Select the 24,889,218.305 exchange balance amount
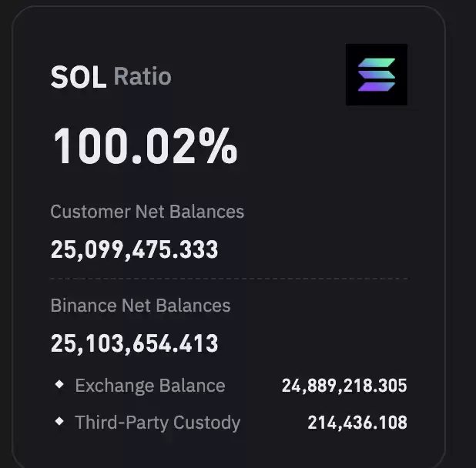 344,386
